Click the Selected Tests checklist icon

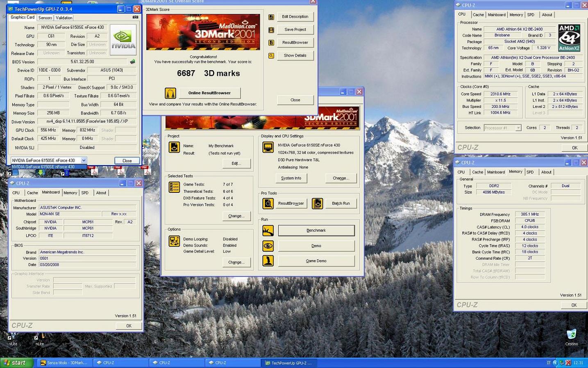pos(174,187)
